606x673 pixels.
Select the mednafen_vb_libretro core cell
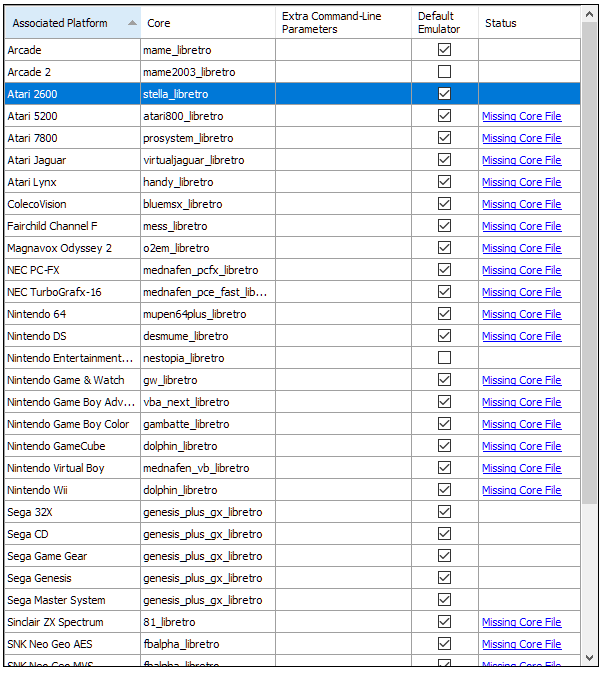tap(208, 468)
